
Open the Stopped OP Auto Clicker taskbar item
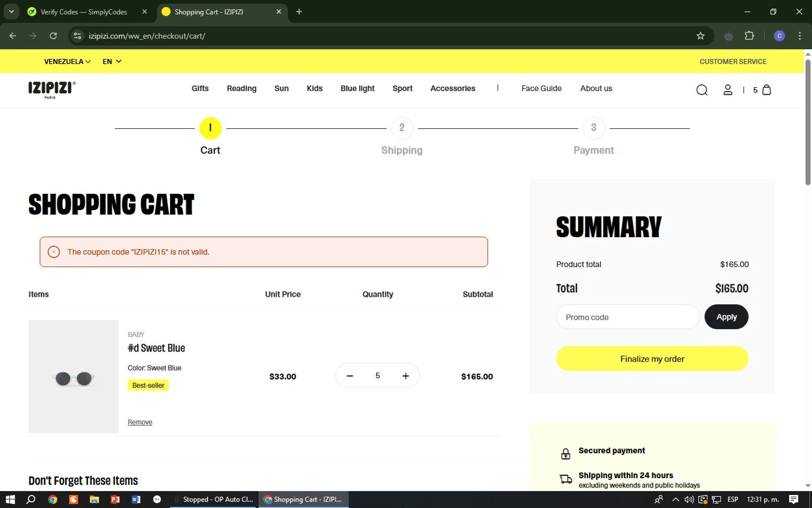click(x=213, y=499)
